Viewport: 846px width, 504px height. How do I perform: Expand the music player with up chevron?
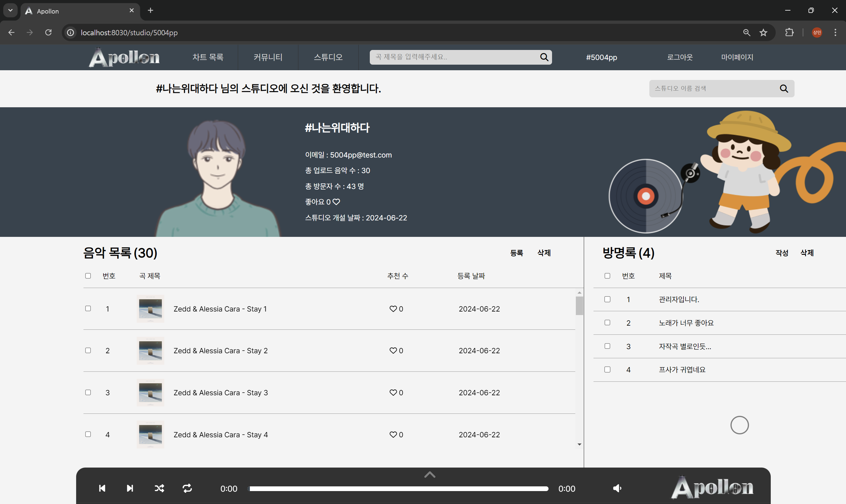click(x=430, y=474)
